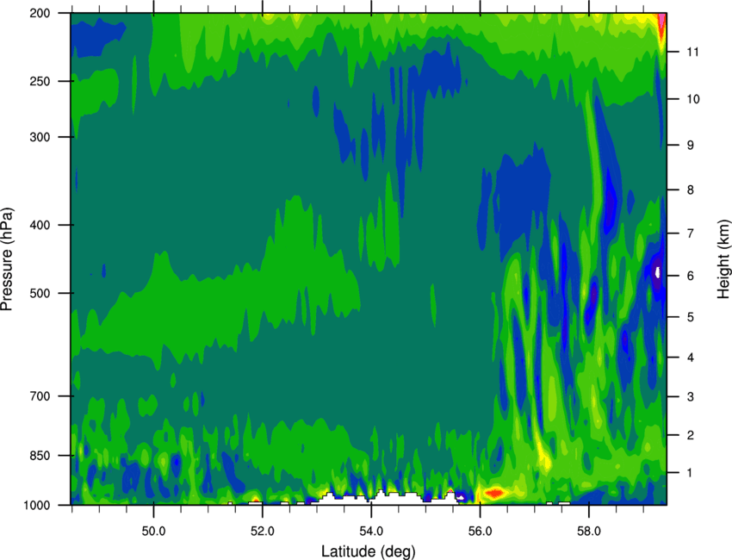Click the 10 km height tick label
The height and width of the screenshot is (560, 732).
tap(692, 99)
